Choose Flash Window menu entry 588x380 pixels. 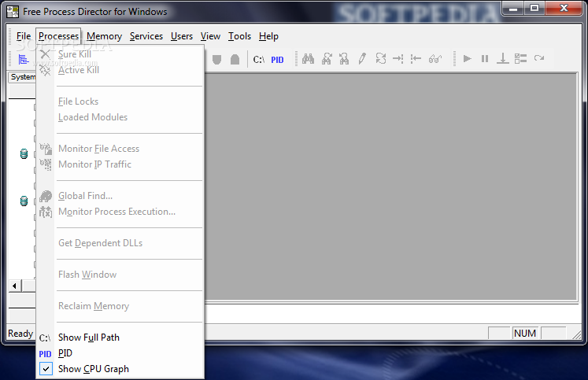pyautogui.click(x=120, y=275)
